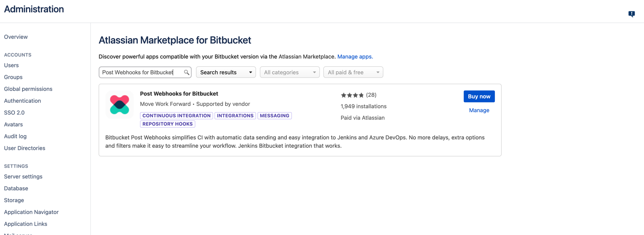The image size is (644, 235).
Task: Focus the marketplace search field
Action: coord(145,72)
